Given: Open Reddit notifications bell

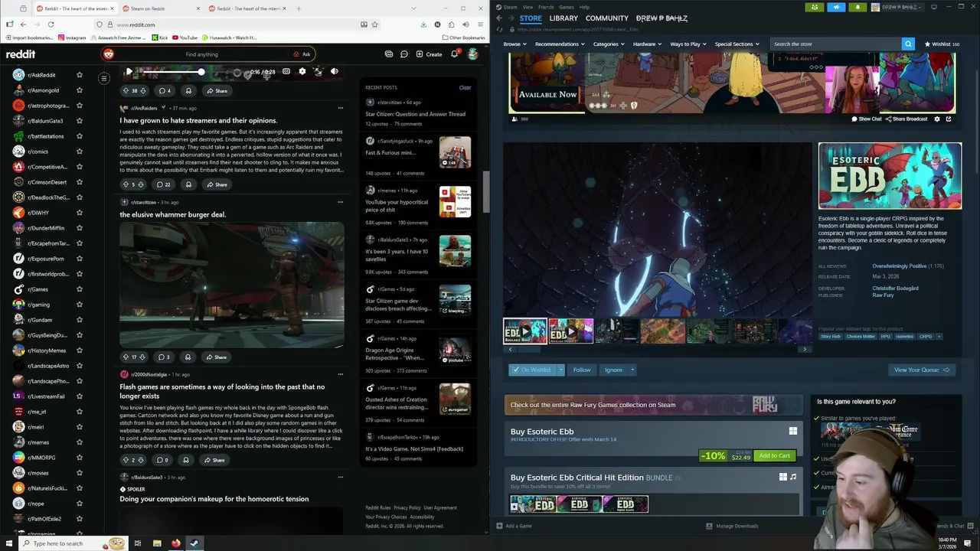Looking at the screenshot, I should (454, 54).
